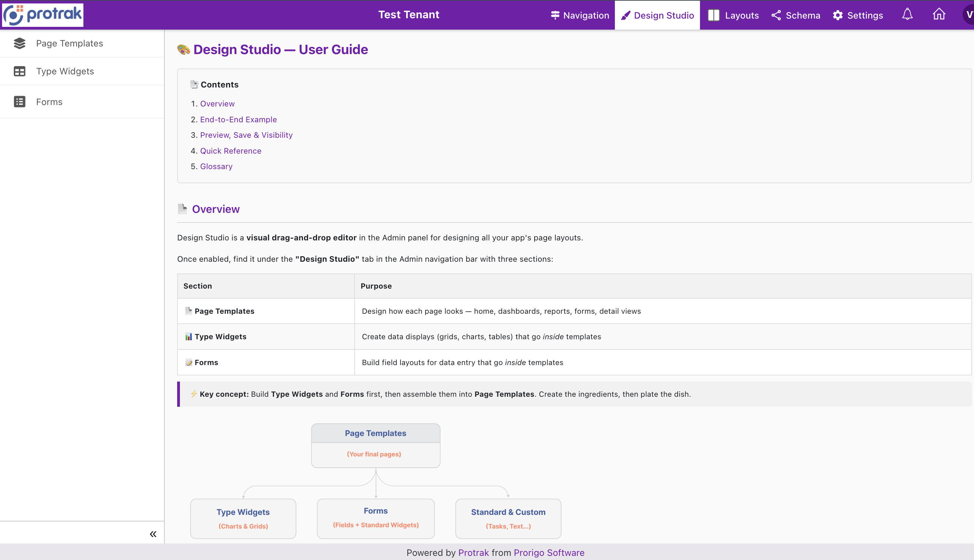Click the Forms diagram box
The width and height of the screenshot is (974, 560).
376,518
